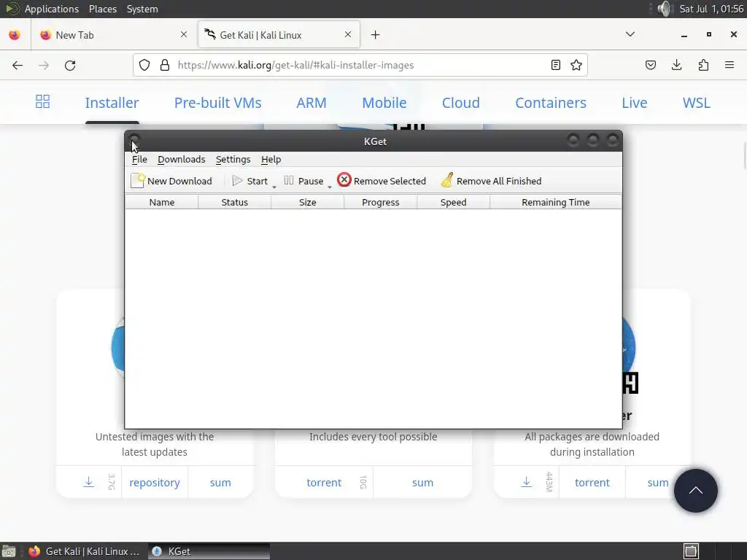The image size is (747, 560).
Task: Sort transfers by the Size column
Action: (307, 203)
